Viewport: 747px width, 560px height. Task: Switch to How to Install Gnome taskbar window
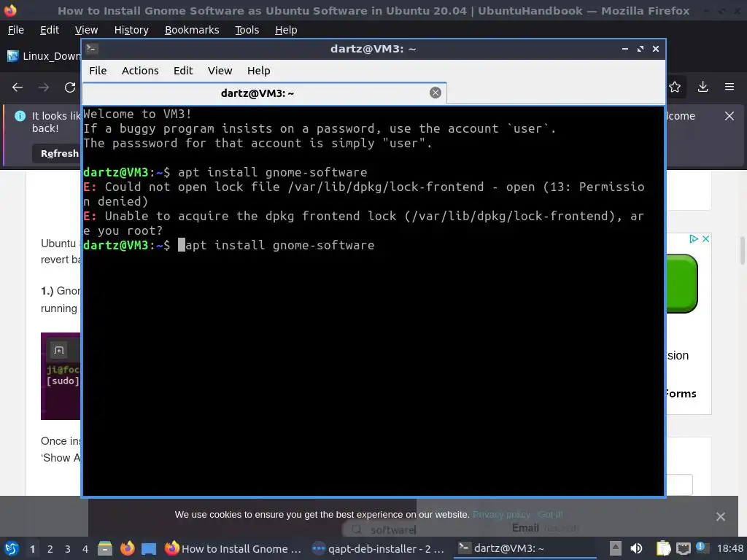233,548
